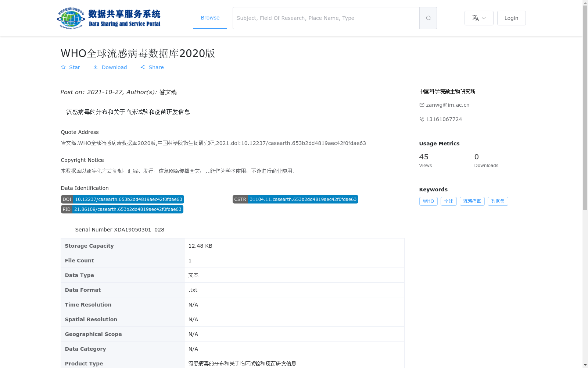
Task: Open the language translation dropdown
Action: pos(479,18)
